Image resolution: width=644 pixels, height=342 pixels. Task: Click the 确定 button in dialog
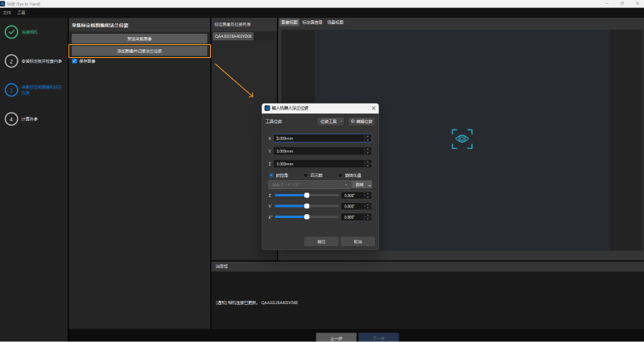click(321, 241)
